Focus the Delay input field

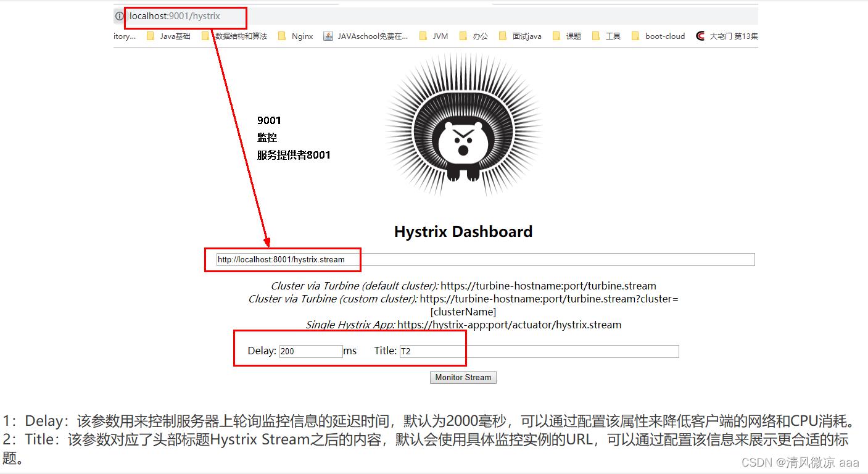point(311,351)
